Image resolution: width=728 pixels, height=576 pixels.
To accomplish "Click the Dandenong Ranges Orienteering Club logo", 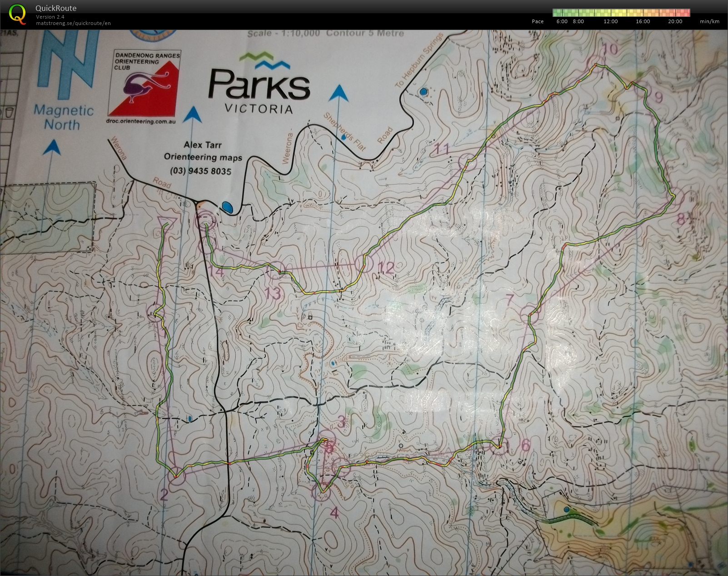I will [144, 84].
